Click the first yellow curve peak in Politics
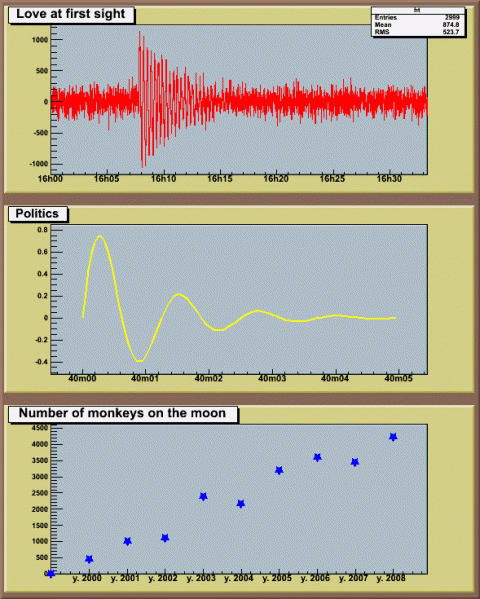Viewport: 480px width, 599px height. coord(100,236)
